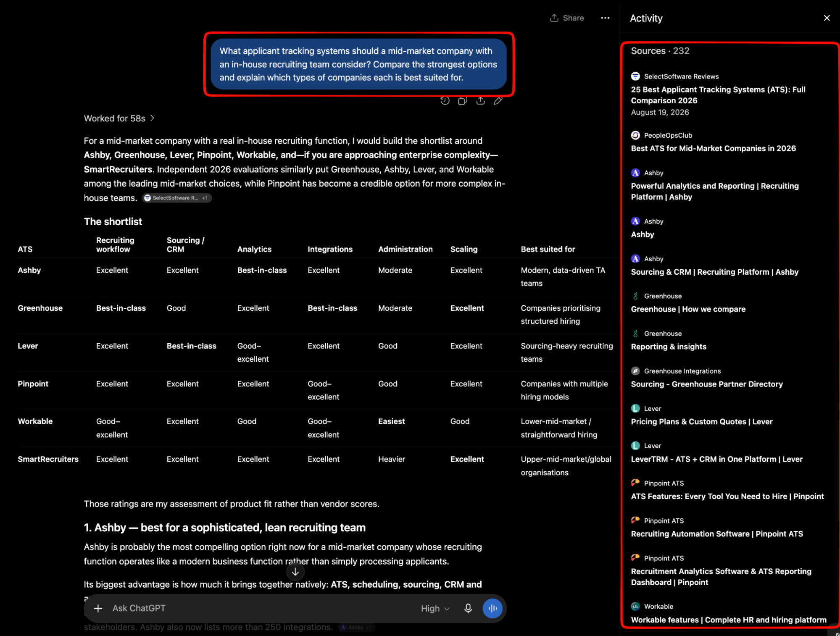The width and height of the screenshot is (840, 636).
Task: Click the 'Recruiting workflow' column header
Action: 115,244
